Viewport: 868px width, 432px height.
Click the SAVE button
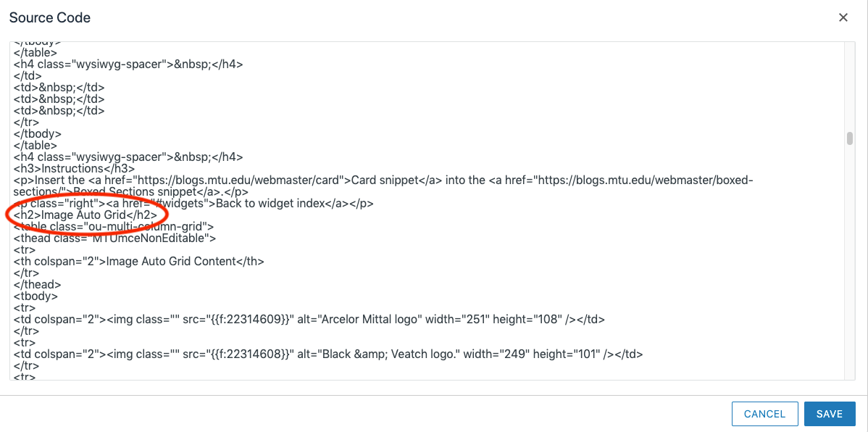pyautogui.click(x=829, y=413)
